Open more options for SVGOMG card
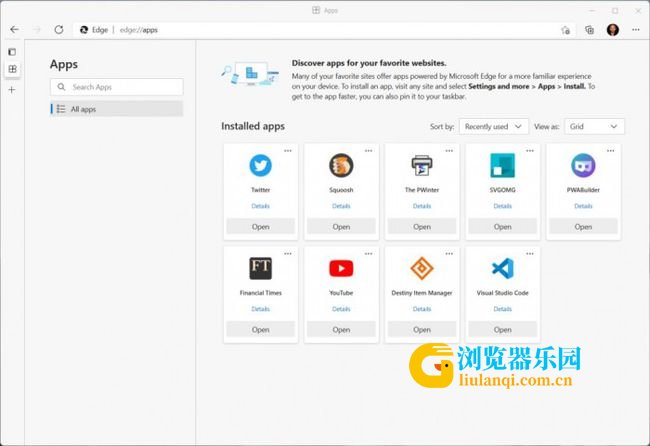 pyautogui.click(x=530, y=151)
